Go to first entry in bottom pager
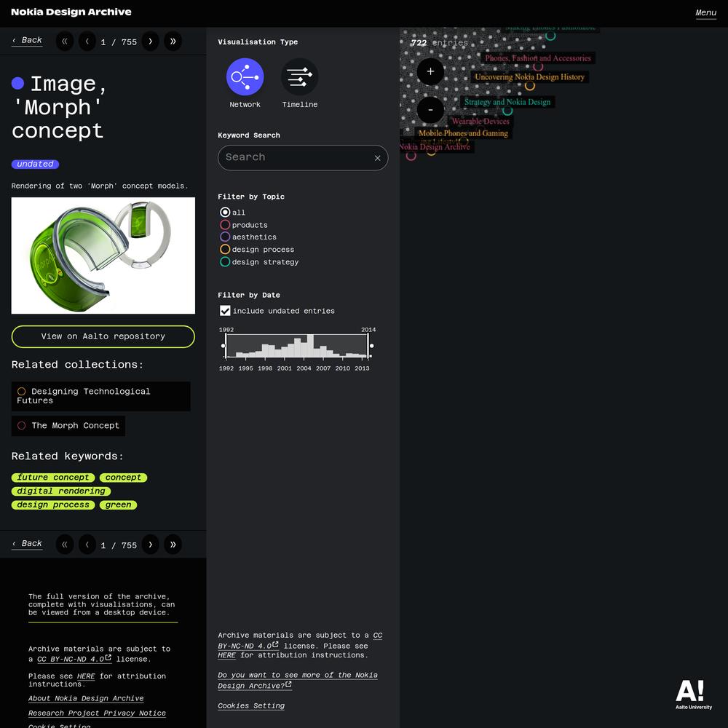The width and height of the screenshot is (728, 728). [65, 545]
